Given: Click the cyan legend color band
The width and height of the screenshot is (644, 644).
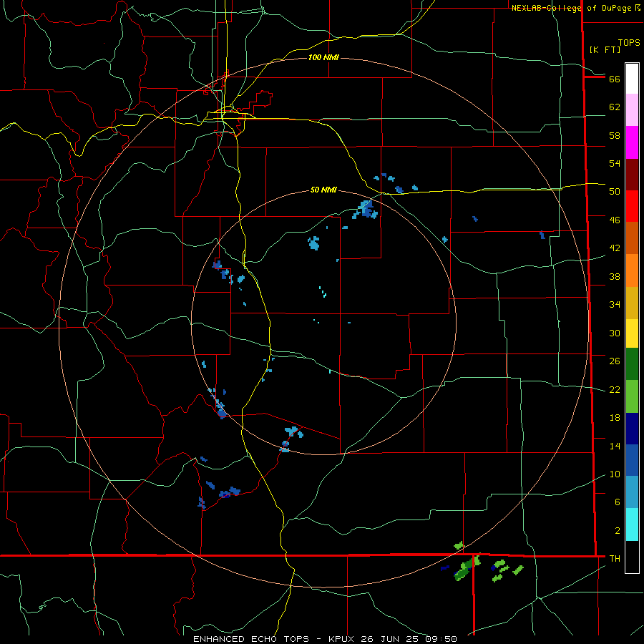Looking at the screenshot, I should coord(632,525).
